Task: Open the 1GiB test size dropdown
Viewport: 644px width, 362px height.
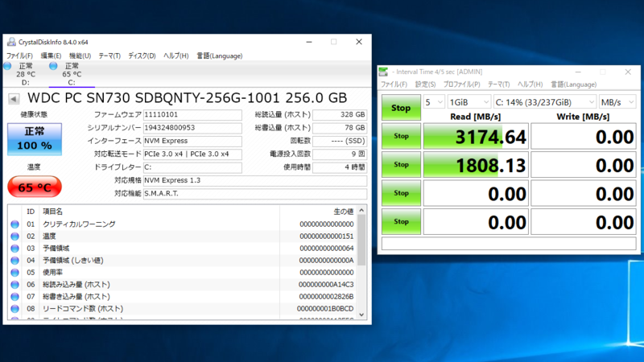Action: pyautogui.click(x=469, y=102)
